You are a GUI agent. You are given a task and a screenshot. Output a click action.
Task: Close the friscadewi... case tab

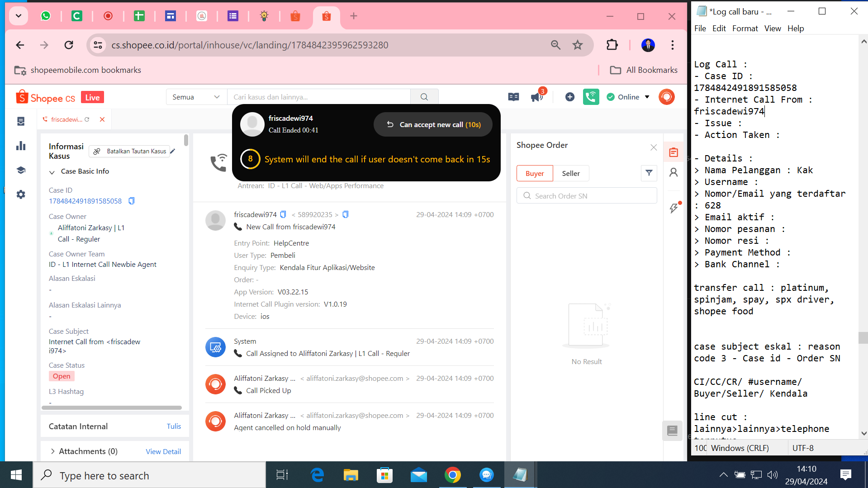point(102,119)
